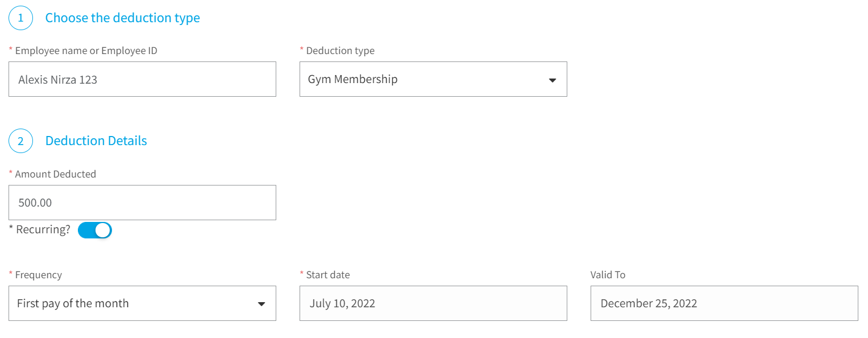The width and height of the screenshot is (868, 338).
Task: Click the Deduction Details section heading
Action: click(96, 141)
